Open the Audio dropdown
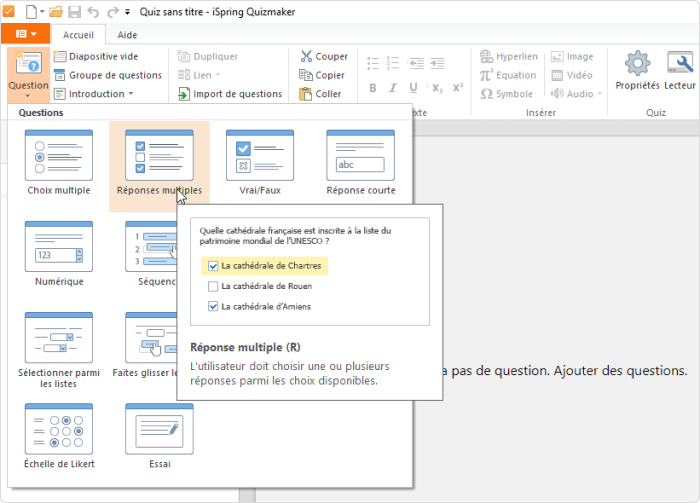This screenshot has height=503, width=700. (576, 94)
